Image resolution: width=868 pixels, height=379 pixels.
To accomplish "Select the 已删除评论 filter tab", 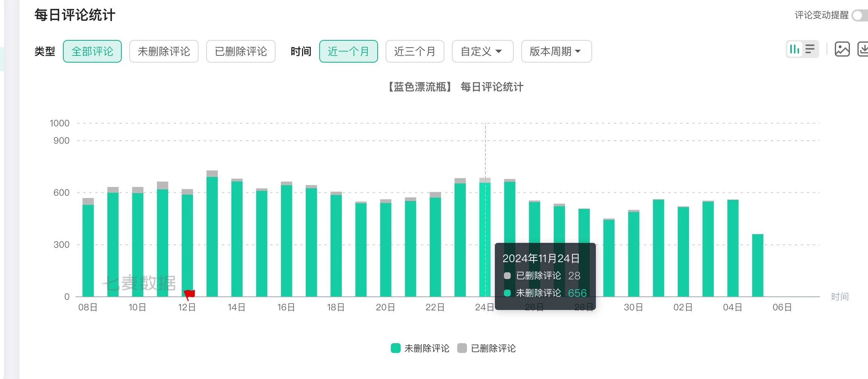I will tap(240, 51).
